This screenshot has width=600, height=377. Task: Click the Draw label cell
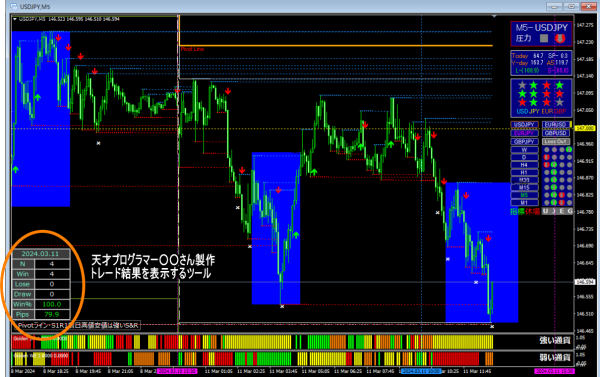pos(23,294)
